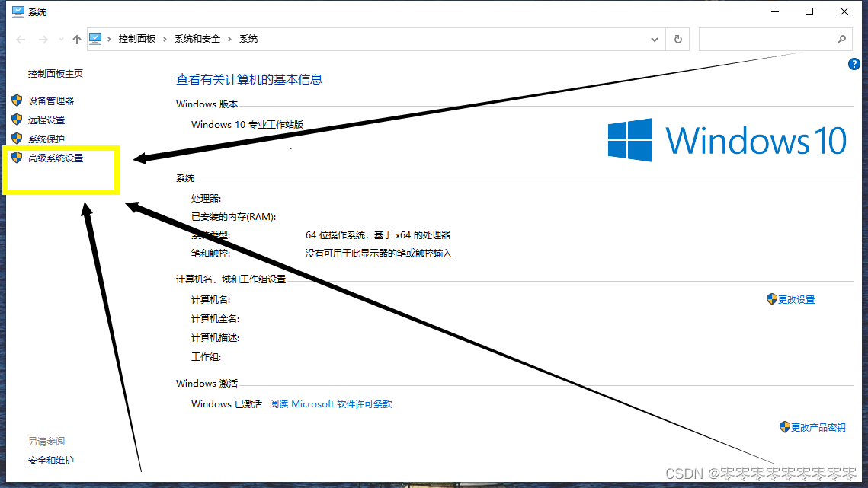Close the 系统 window

[x=844, y=11]
